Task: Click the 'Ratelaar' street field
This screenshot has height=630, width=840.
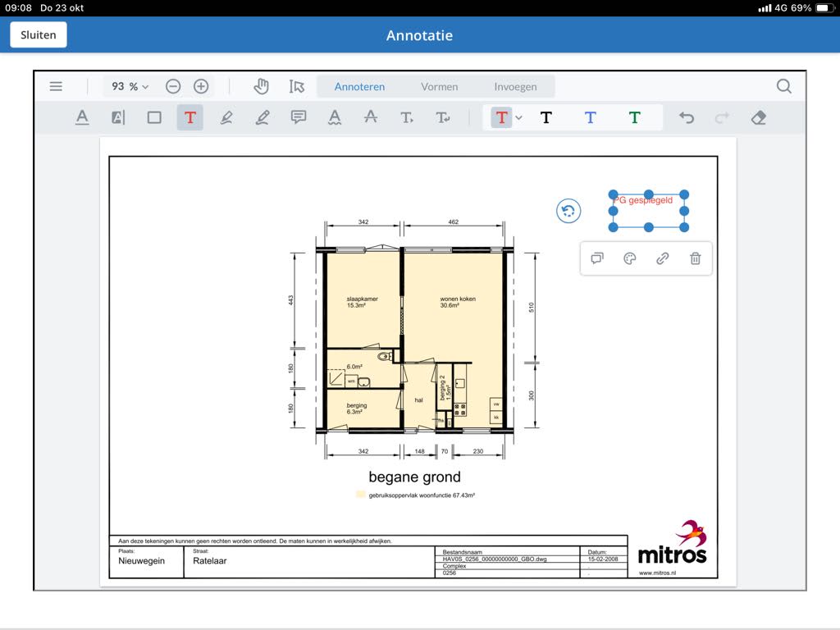Action: [209, 561]
